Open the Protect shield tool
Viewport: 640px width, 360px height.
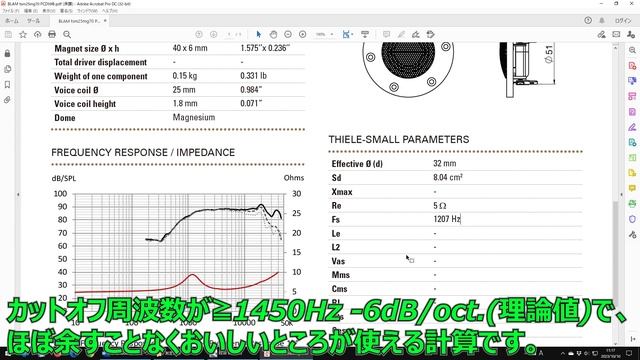(632, 219)
